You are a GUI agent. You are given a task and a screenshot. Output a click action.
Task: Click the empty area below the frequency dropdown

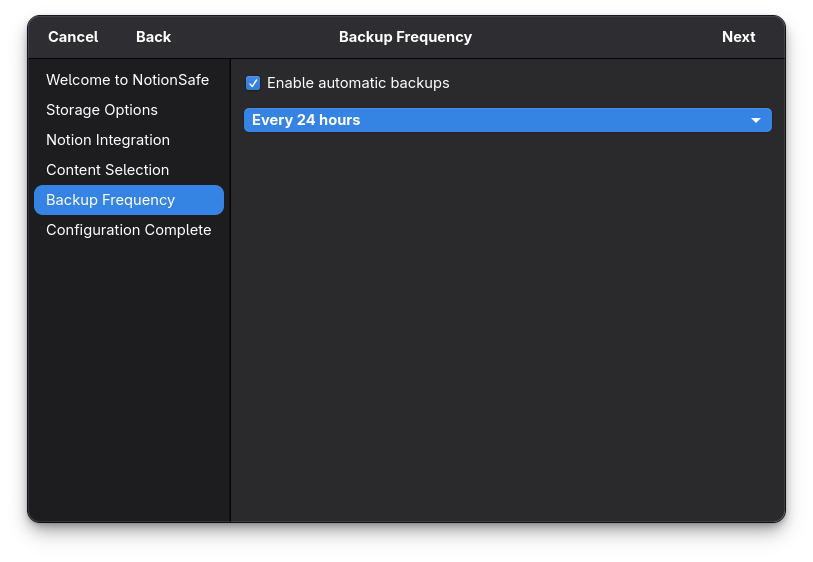point(507,320)
